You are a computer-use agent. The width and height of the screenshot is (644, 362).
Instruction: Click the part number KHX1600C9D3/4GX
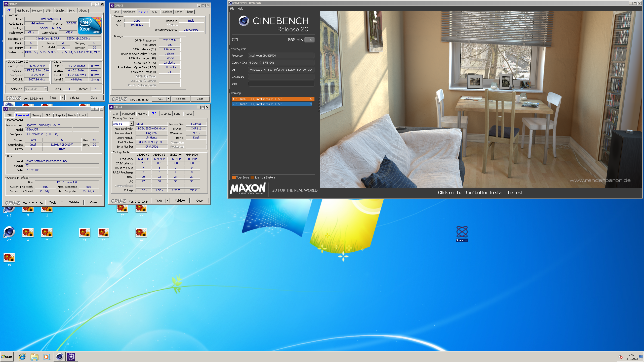tap(151, 142)
